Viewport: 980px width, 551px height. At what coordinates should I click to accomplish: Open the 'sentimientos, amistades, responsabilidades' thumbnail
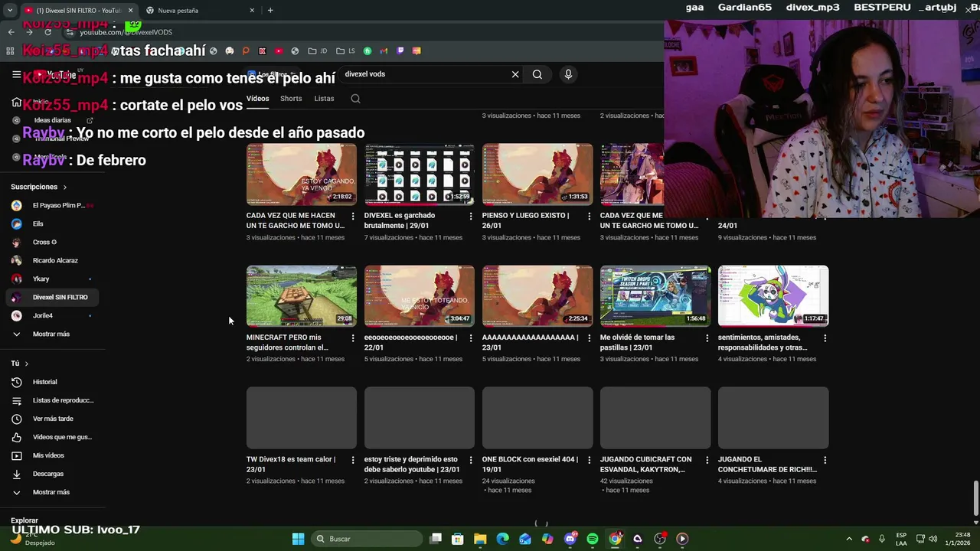[773, 296]
